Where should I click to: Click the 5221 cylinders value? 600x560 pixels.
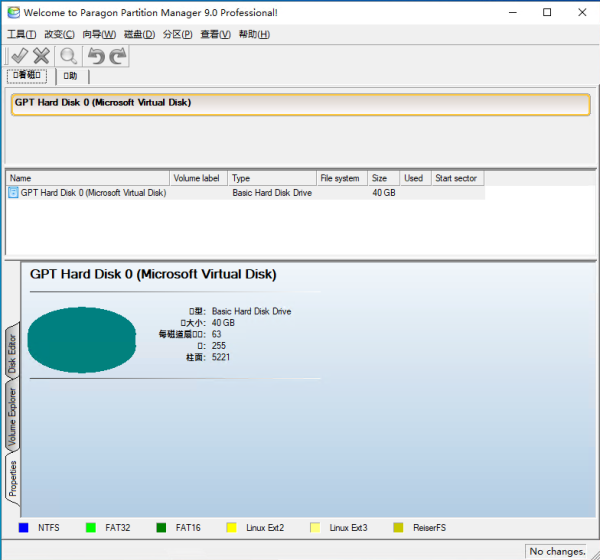[x=221, y=357]
